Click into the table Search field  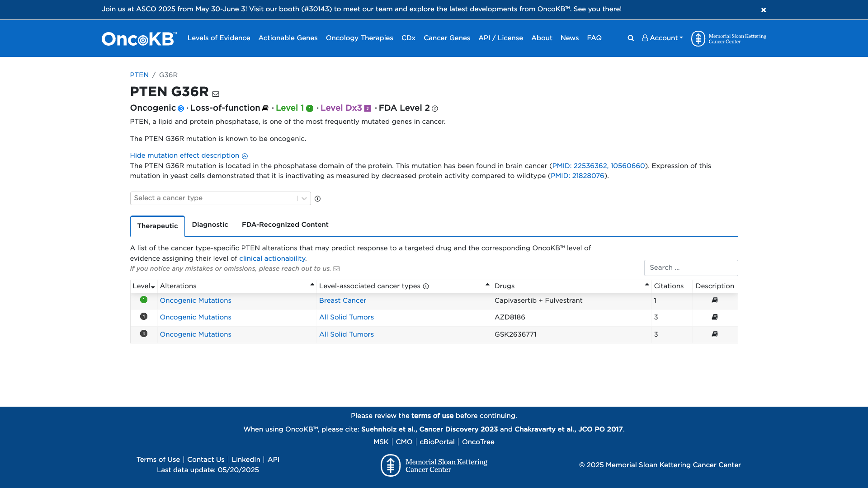pos(691,268)
